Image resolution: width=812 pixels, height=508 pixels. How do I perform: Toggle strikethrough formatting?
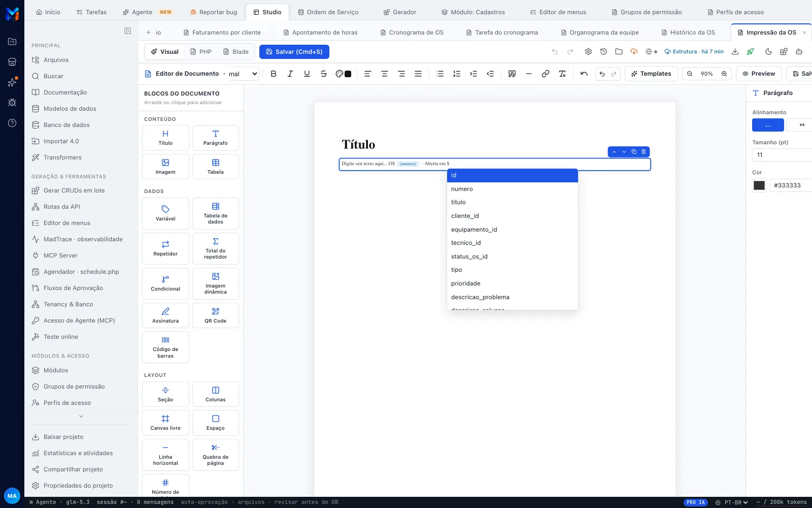324,74
